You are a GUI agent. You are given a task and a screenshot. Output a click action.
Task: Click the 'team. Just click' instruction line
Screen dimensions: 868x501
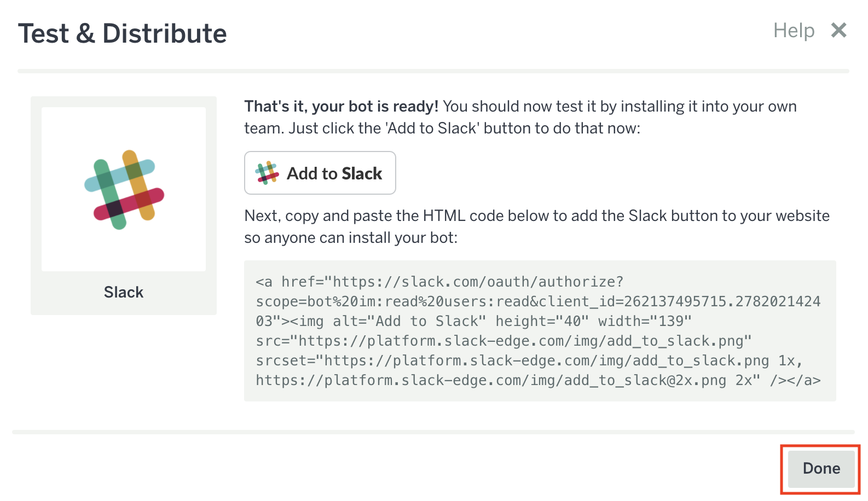[x=442, y=128]
